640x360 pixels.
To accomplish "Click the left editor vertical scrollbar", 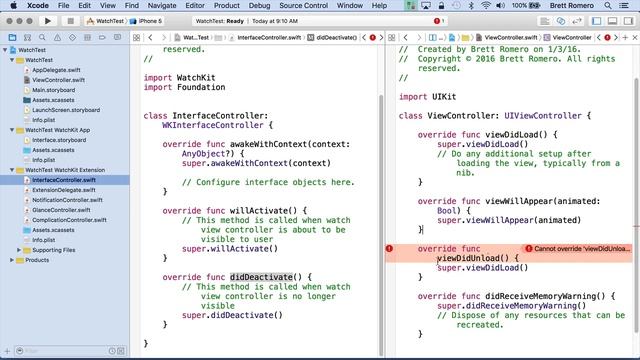I will 381,224.
